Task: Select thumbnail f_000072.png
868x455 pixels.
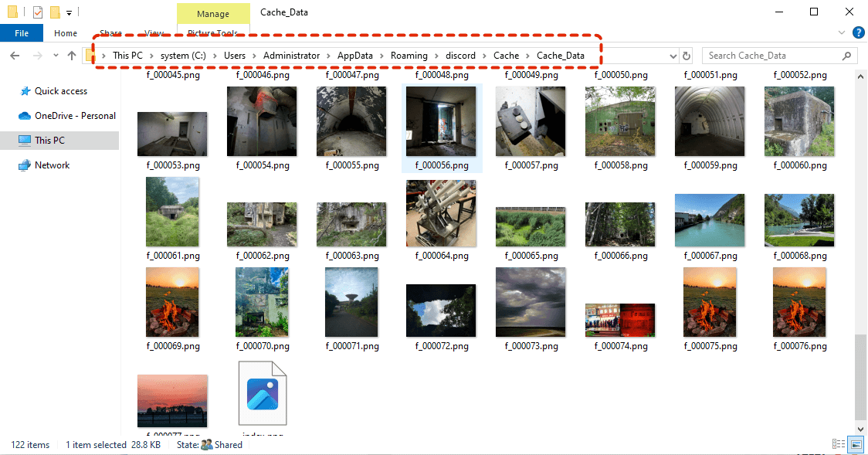Action: (441, 311)
